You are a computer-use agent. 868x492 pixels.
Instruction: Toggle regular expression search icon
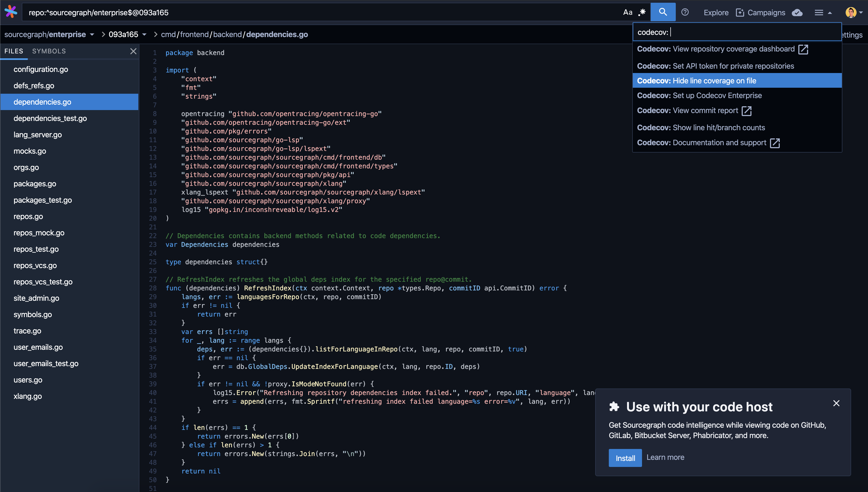[x=642, y=13]
